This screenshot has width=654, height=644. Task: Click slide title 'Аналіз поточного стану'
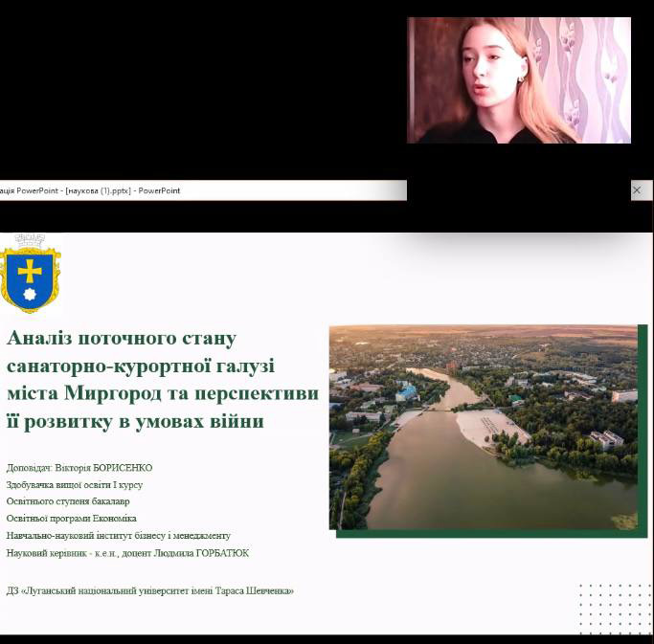(122, 338)
